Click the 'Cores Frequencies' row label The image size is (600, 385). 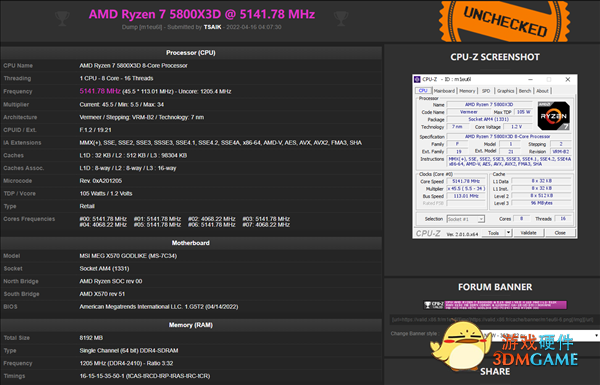tap(29, 219)
